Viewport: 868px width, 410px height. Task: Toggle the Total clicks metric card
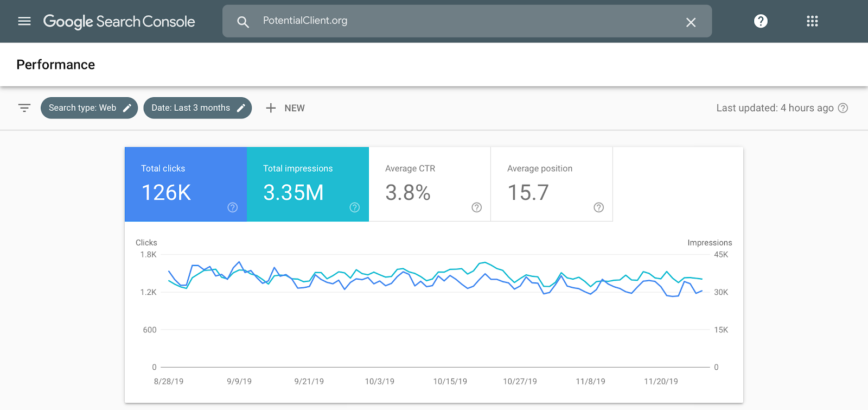[186, 184]
